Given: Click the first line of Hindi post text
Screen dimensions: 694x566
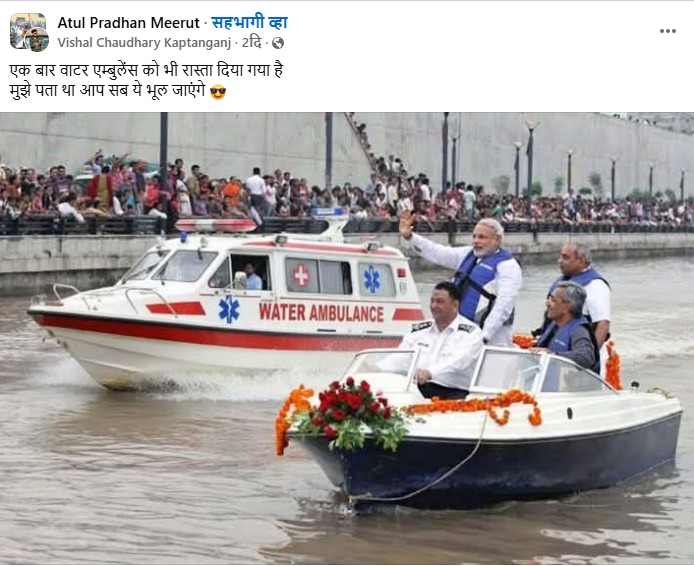Looking at the screenshot, I should (x=147, y=70).
